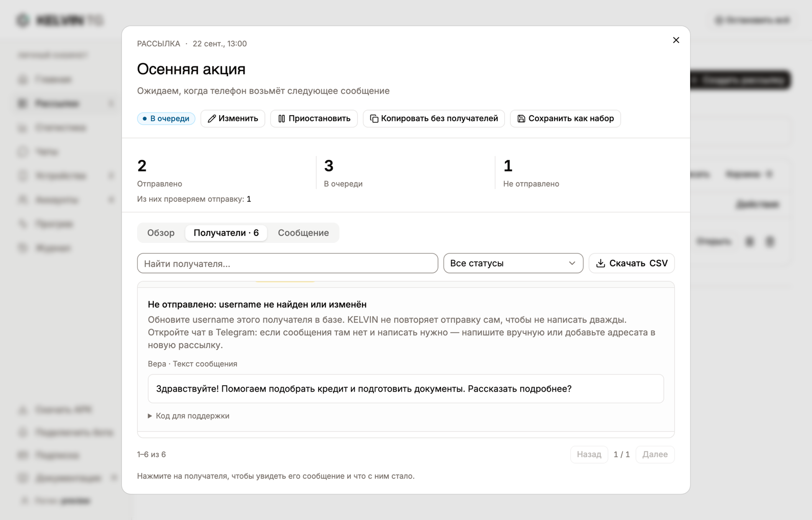The image size is (812, 520).
Task: Download recipients with Скачать CSV
Action: pyautogui.click(x=632, y=263)
